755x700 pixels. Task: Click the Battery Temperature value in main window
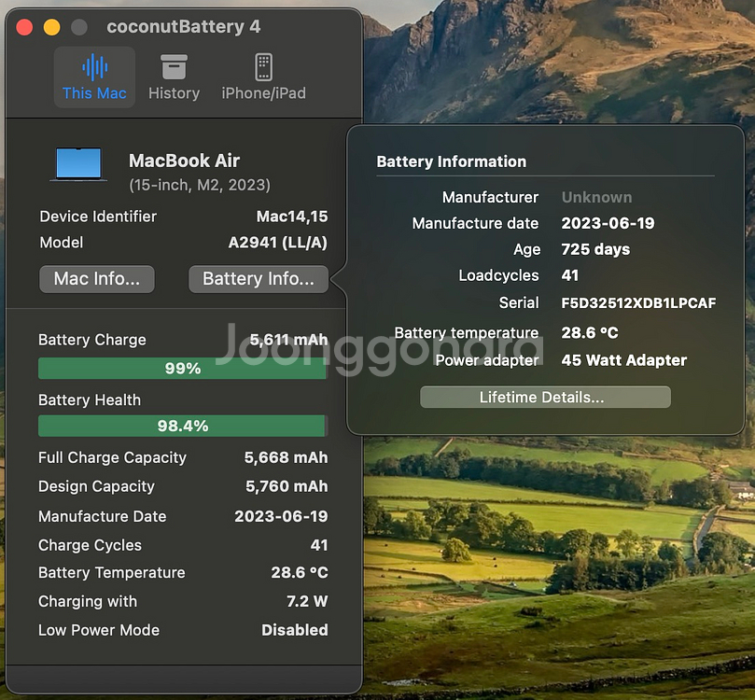(300, 572)
